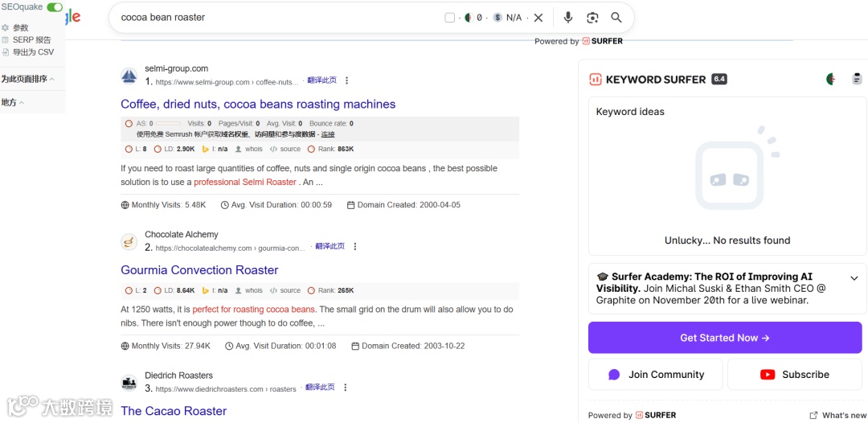Click LD 2.90K metric

click(x=174, y=149)
